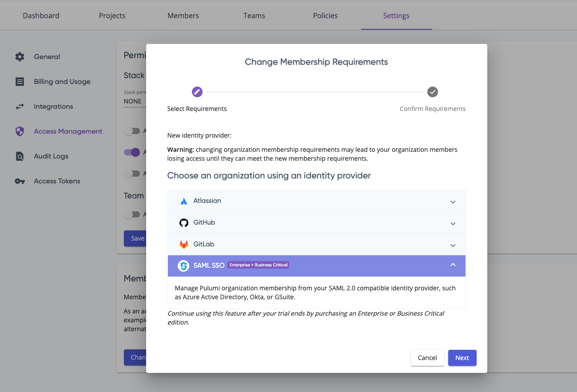Select Access Management in sidebar
This screenshot has width=577, height=392.
point(68,131)
